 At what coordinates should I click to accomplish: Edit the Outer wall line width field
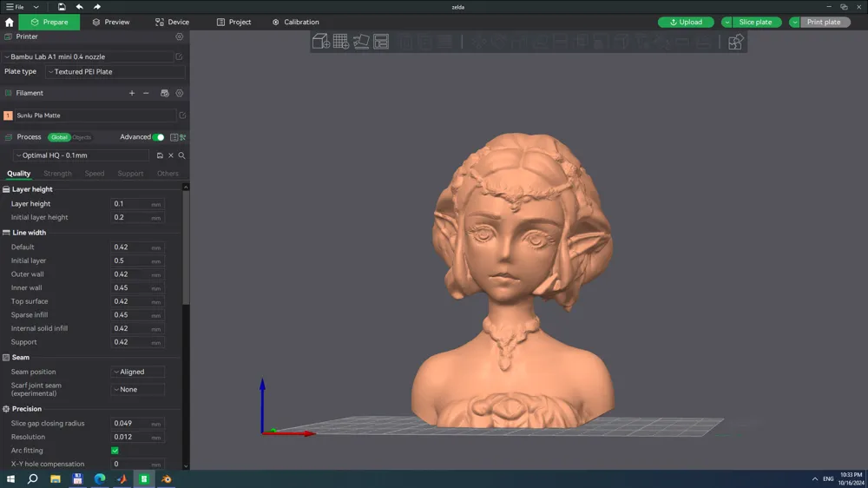click(x=137, y=274)
